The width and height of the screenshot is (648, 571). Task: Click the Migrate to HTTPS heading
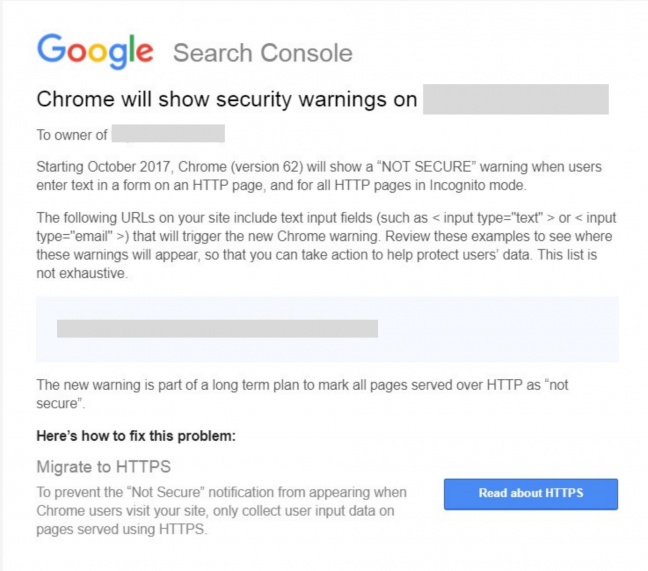103,467
